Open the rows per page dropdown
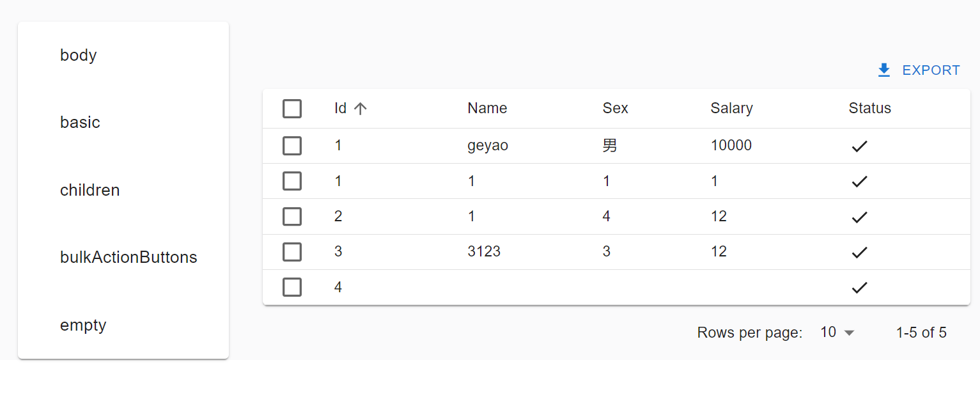The height and width of the screenshot is (408, 980). (837, 333)
